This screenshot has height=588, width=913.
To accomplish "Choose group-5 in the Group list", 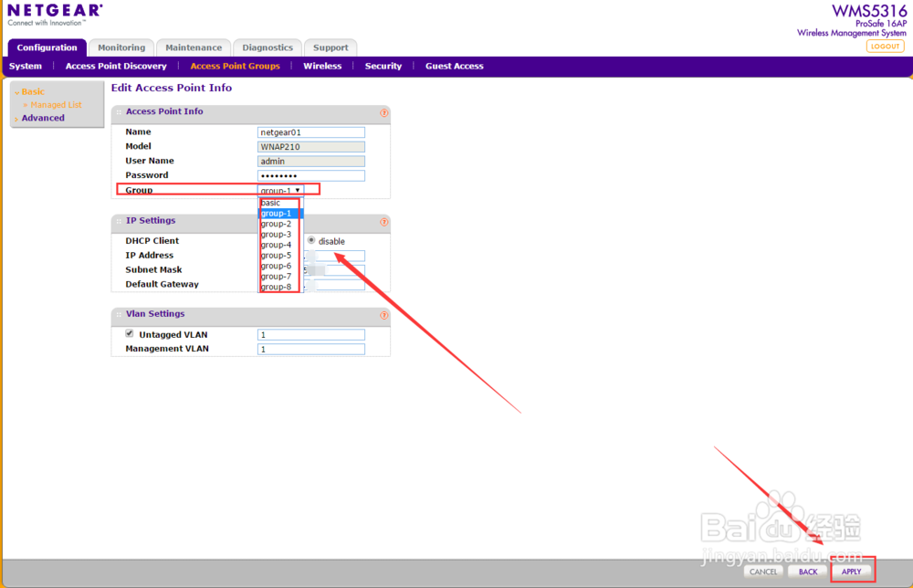I will [279, 255].
